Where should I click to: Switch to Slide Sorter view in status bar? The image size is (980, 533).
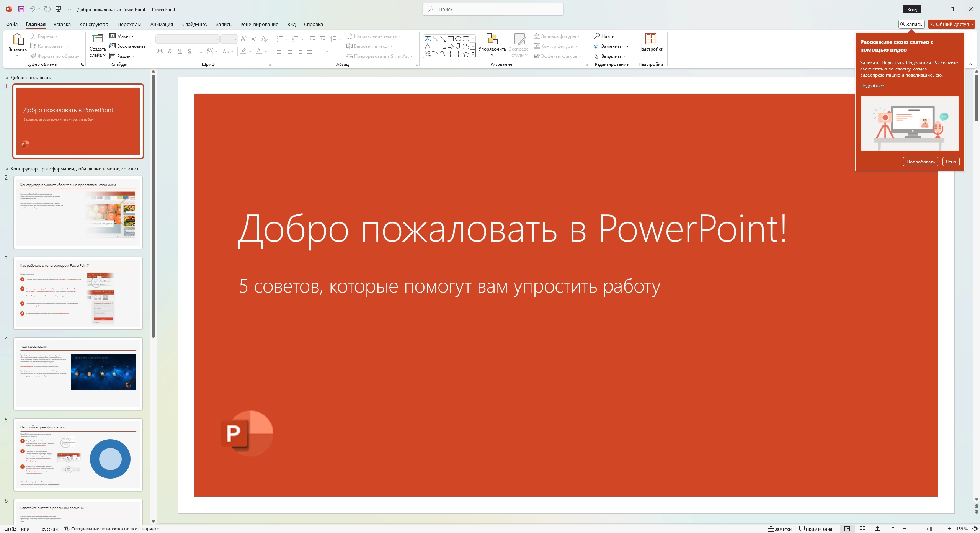pos(863,528)
